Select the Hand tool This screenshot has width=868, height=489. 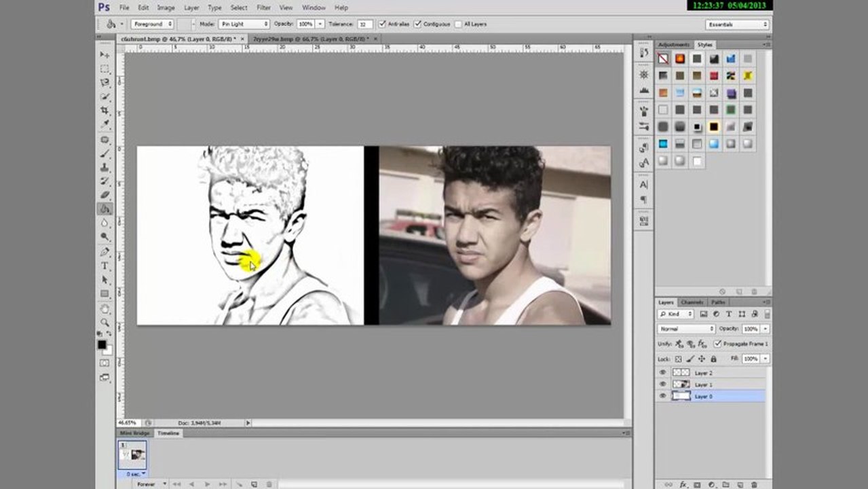coord(105,308)
